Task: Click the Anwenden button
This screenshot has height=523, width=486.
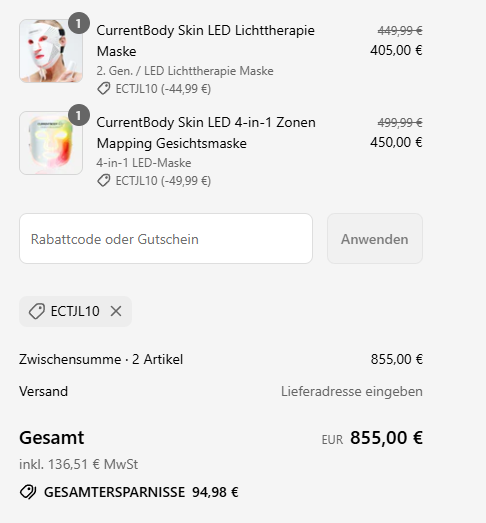Action: (x=375, y=239)
